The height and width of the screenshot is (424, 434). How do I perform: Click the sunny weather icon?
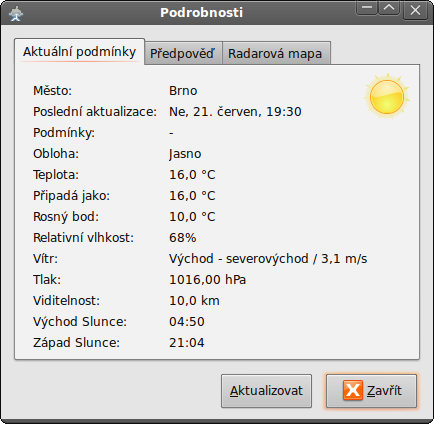[x=387, y=96]
